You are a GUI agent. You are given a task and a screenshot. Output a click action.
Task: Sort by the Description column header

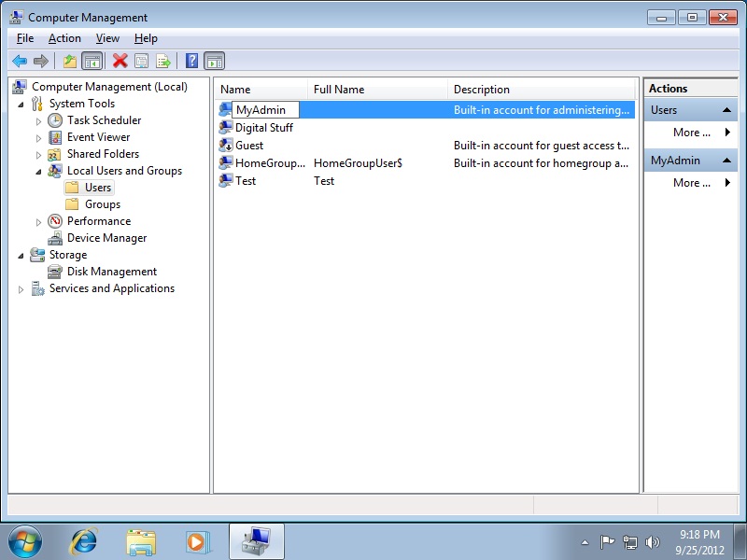pos(542,90)
